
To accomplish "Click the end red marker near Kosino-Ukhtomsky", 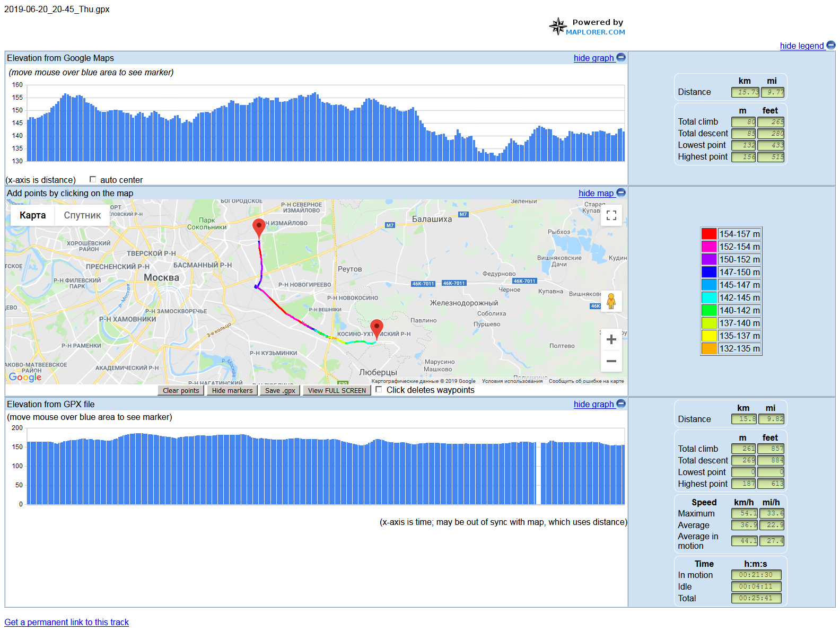I will click(x=377, y=328).
